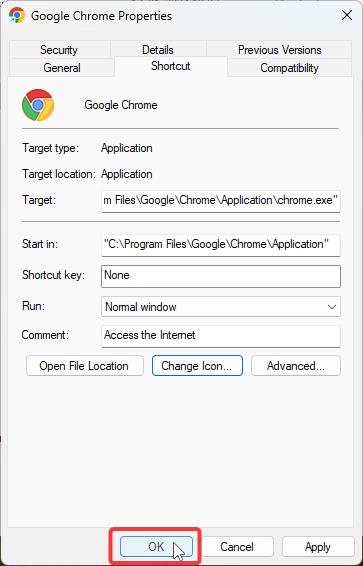Click the Open File Location button
The image size is (363, 566).
coord(84,366)
